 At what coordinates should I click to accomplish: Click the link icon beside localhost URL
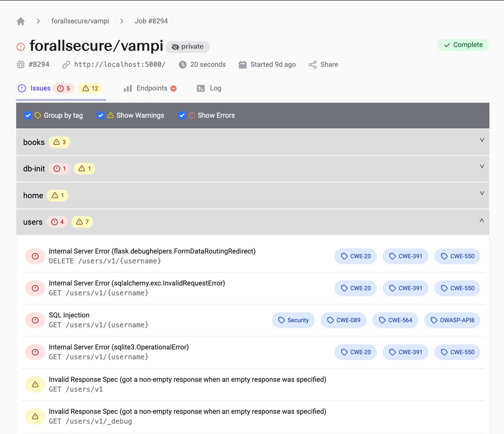[66, 65]
